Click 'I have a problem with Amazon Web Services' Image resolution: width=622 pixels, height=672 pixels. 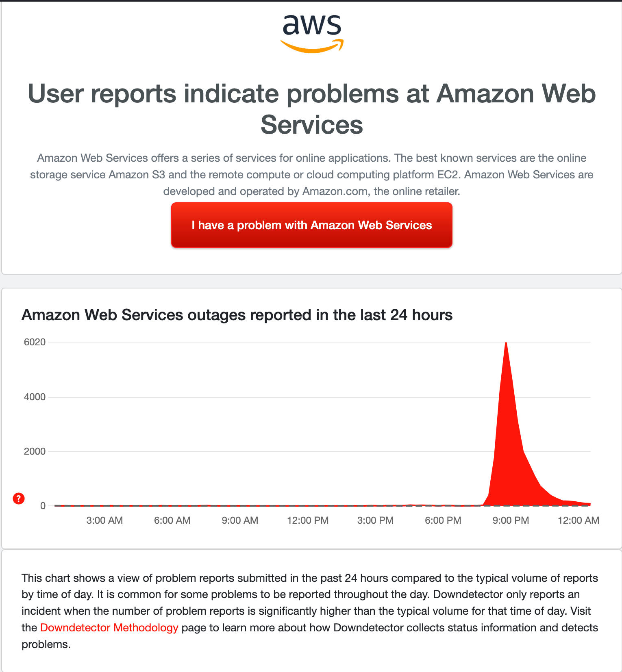click(x=311, y=225)
